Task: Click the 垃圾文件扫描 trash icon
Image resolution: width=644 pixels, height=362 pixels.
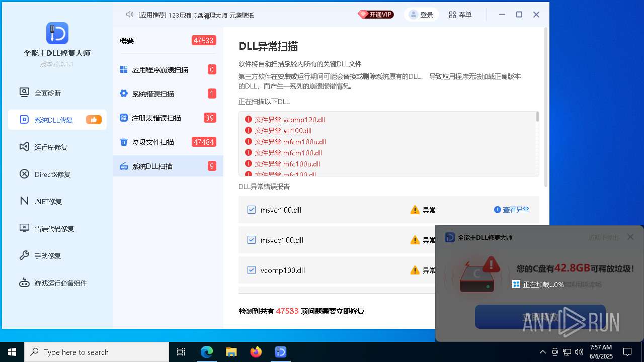Action: point(124,142)
